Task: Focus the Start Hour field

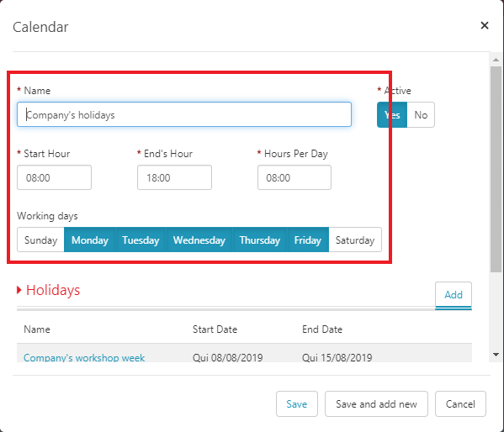Action: tap(55, 177)
